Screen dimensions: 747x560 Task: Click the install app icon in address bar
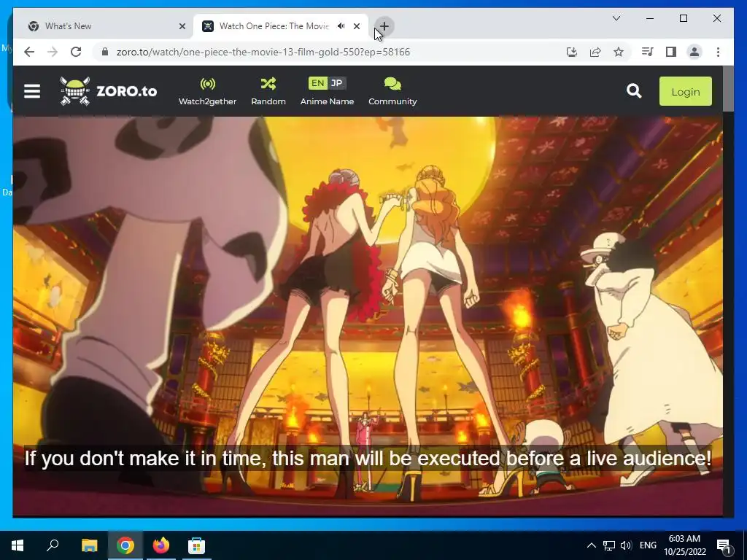[572, 52]
